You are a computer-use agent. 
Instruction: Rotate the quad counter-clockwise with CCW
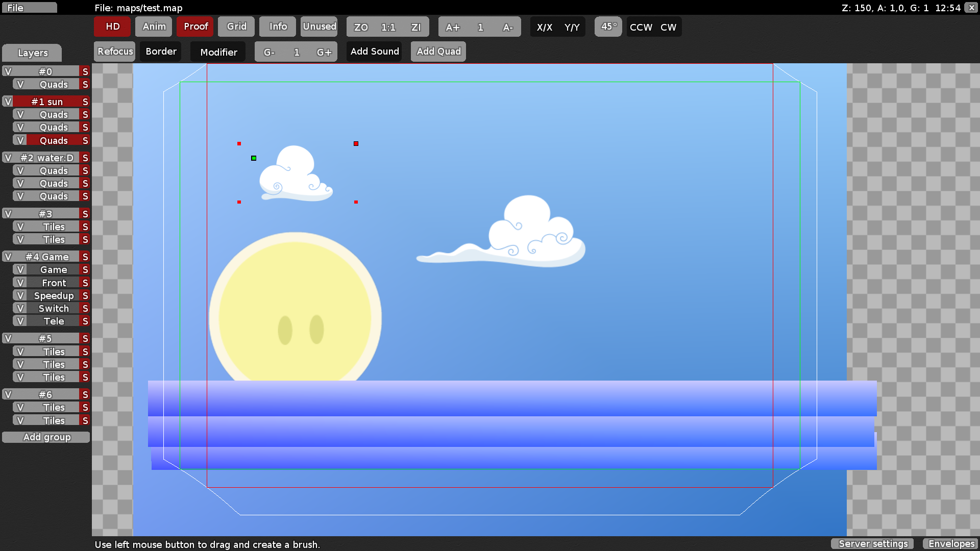pyautogui.click(x=641, y=27)
